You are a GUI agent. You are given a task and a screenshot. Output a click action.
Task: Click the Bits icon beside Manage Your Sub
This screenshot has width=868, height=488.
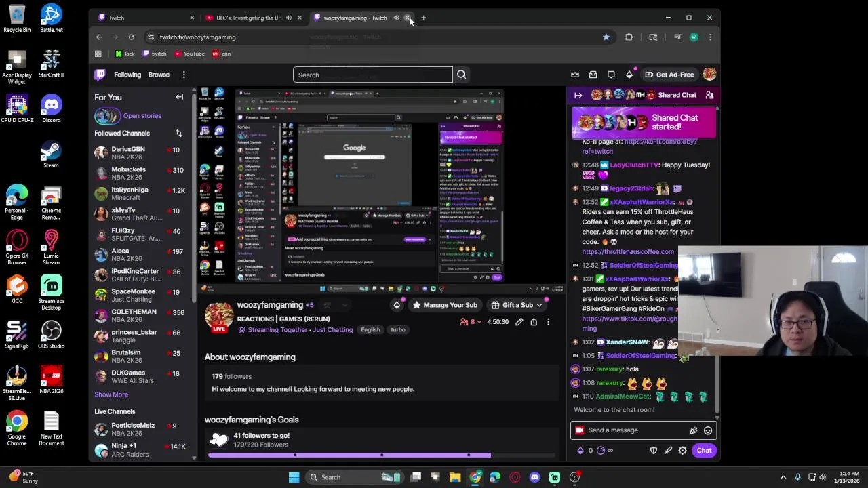[x=397, y=305]
